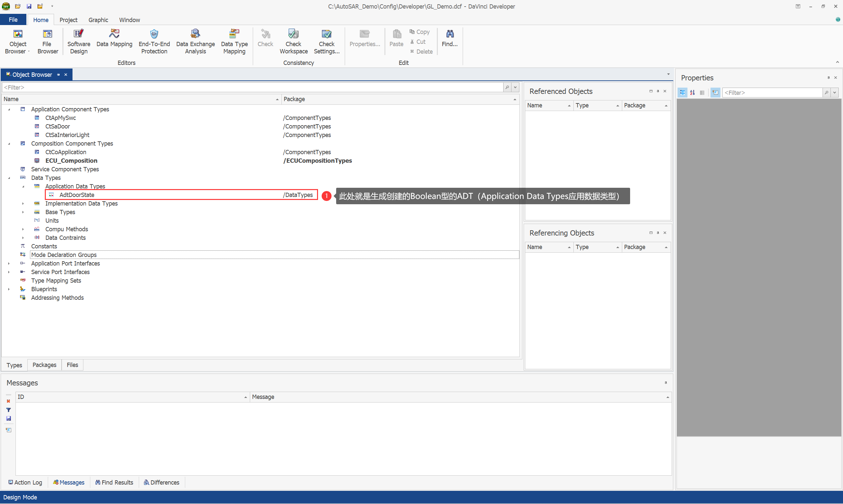Toggle alphabetical sort in Properties panel
Screen dimensions: 843x504
[x=692, y=93]
